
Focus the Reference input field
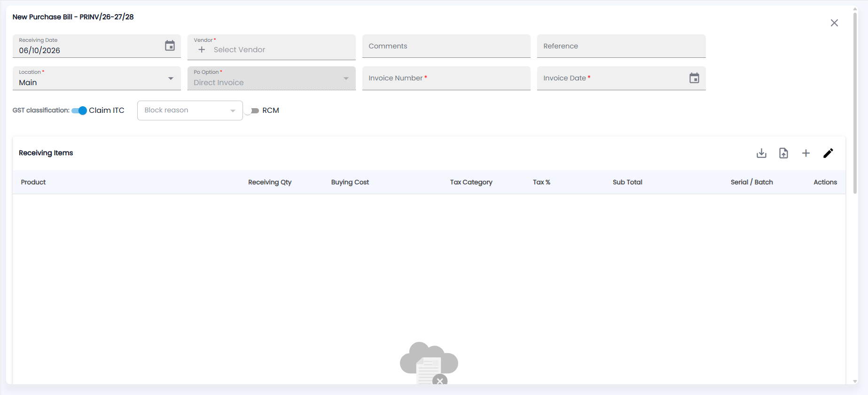pos(621,46)
